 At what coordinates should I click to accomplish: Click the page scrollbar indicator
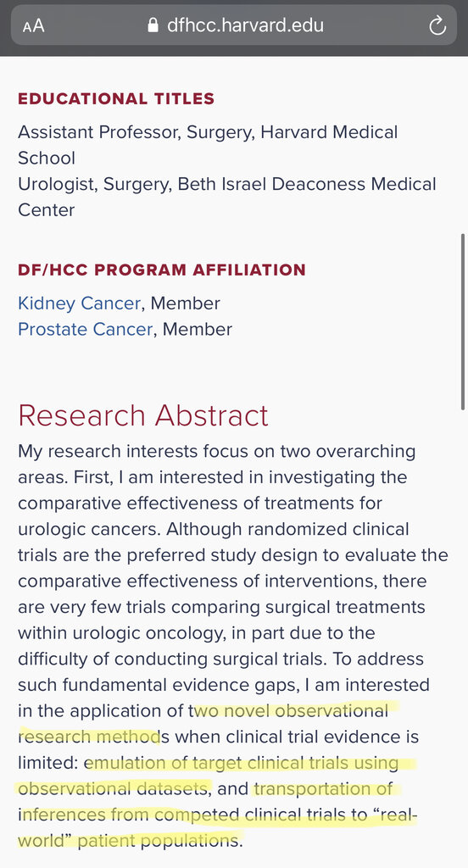462,321
